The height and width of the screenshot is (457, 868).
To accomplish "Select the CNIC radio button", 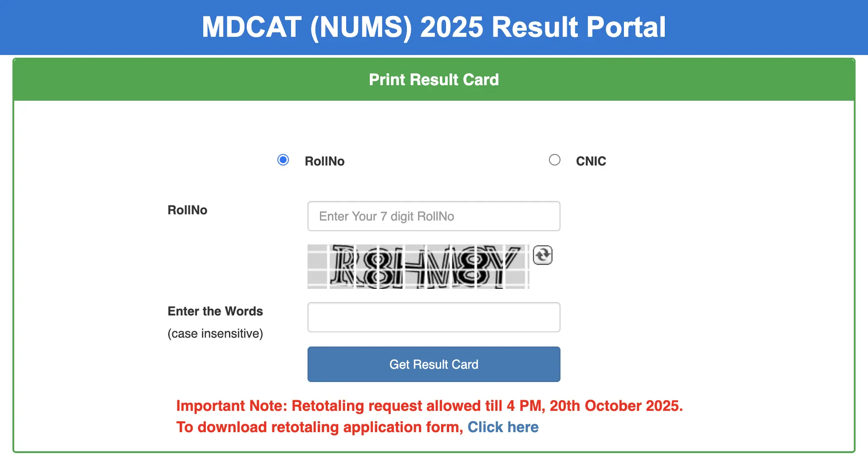I will click(x=554, y=160).
